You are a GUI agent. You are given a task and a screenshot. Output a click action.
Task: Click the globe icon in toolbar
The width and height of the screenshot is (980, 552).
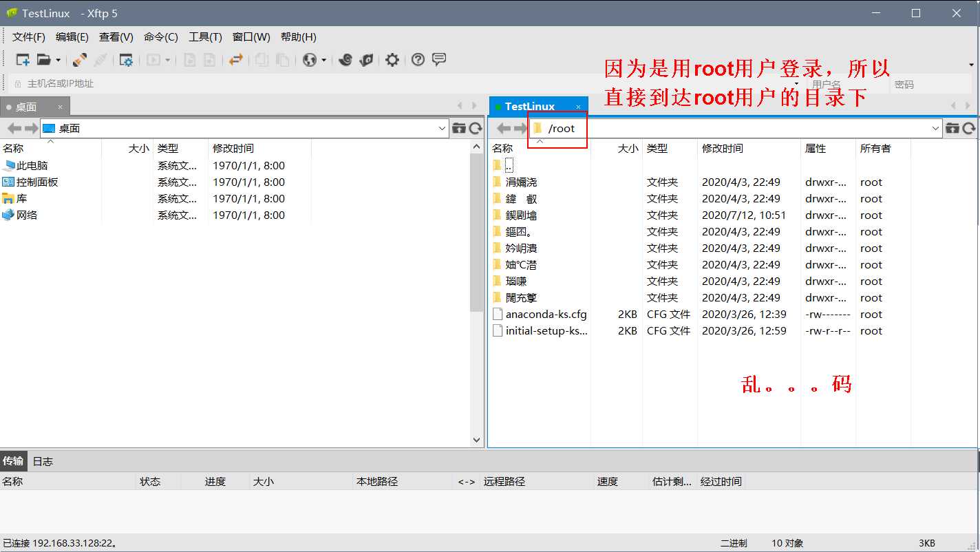(x=310, y=60)
